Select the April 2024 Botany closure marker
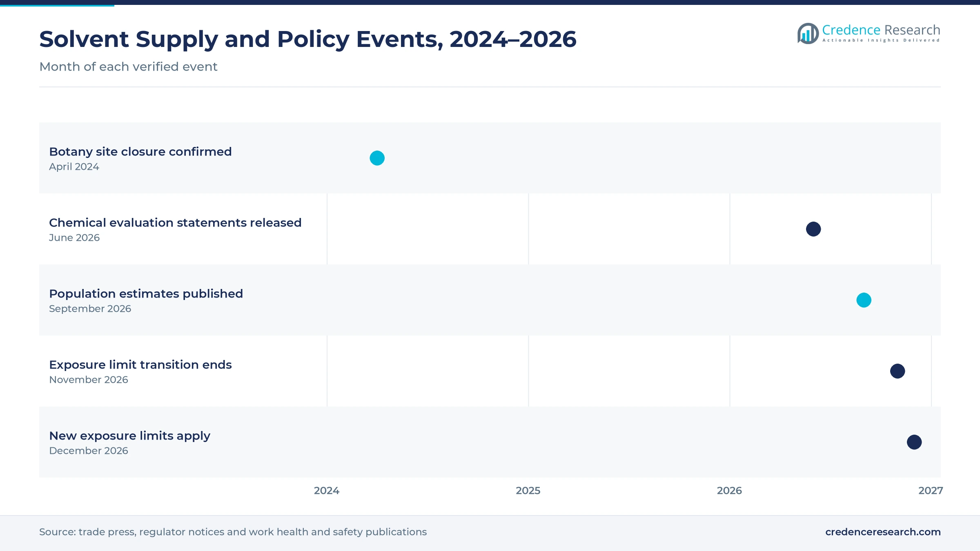 click(x=377, y=158)
